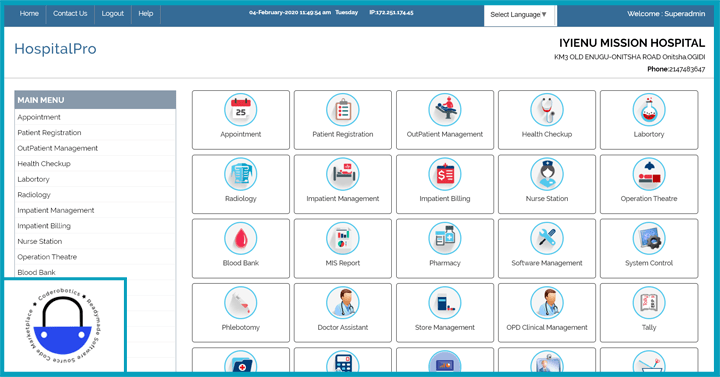The image size is (720, 377).
Task: Open the Select Language dropdown
Action: coord(520,15)
